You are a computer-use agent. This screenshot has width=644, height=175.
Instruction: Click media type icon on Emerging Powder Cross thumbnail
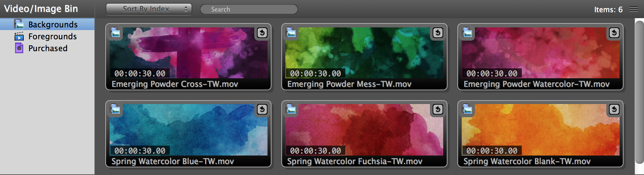115,32
